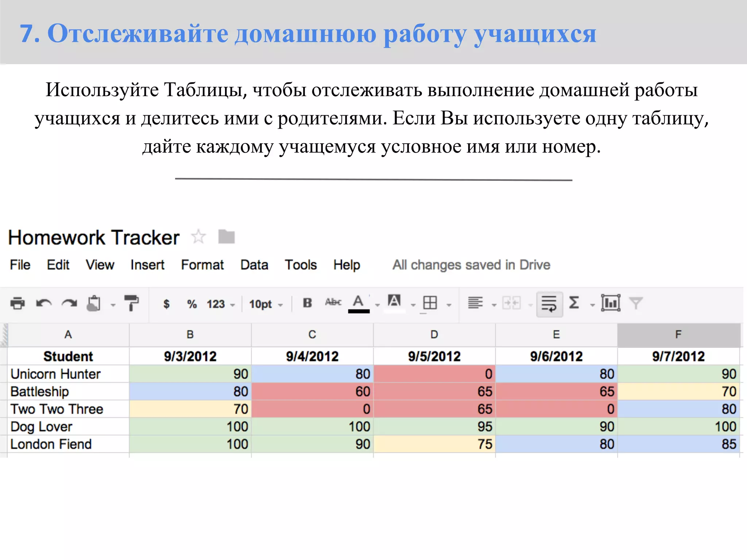This screenshot has height=560, width=747.
Task: Click Battleship's red 60 cell
Action: [312, 391]
